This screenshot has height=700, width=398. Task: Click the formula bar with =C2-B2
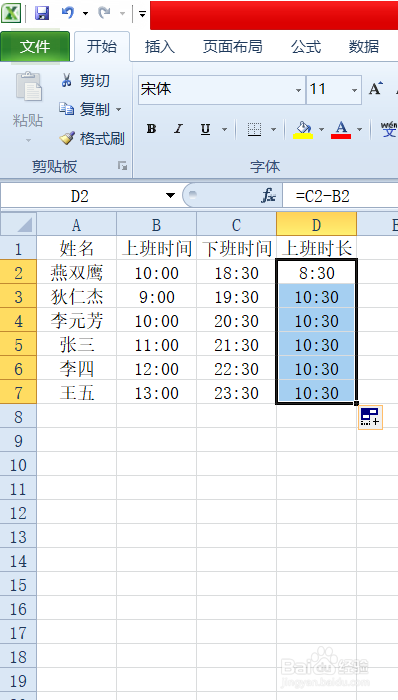[340, 196]
